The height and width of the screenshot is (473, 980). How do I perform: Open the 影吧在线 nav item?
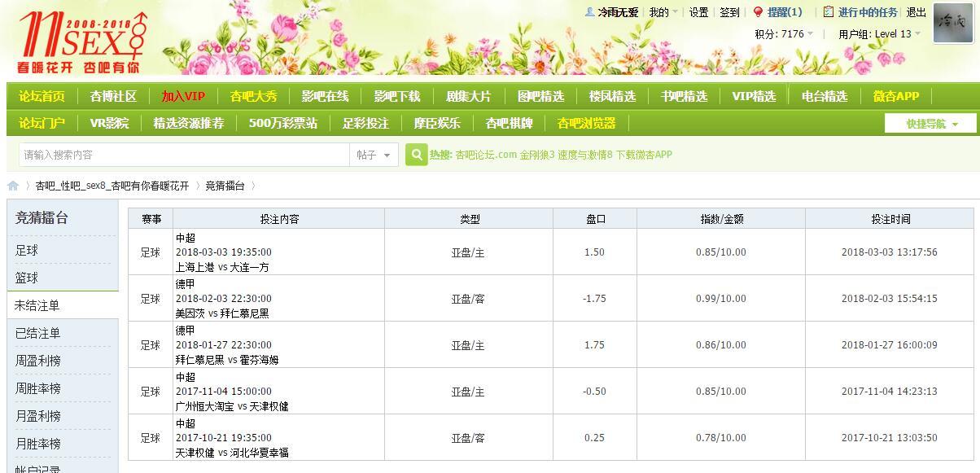tap(325, 96)
